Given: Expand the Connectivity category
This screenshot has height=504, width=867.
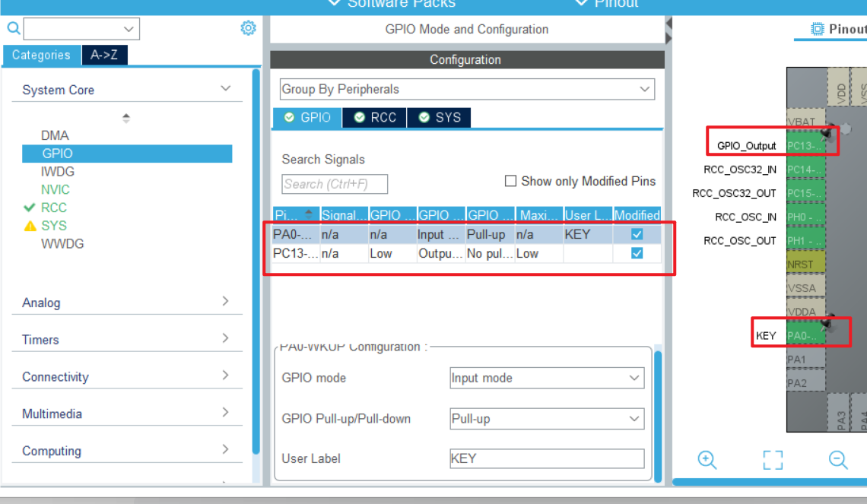Looking at the screenshot, I should [225, 376].
